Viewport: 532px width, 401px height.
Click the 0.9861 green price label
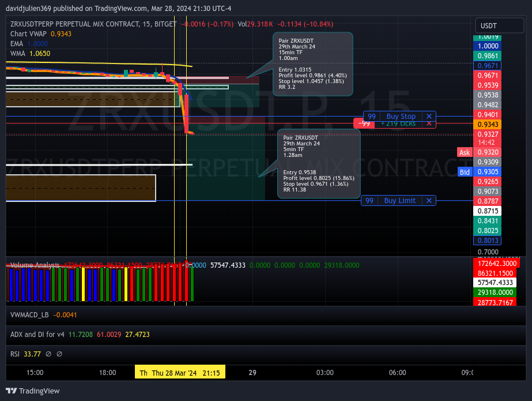488,56
